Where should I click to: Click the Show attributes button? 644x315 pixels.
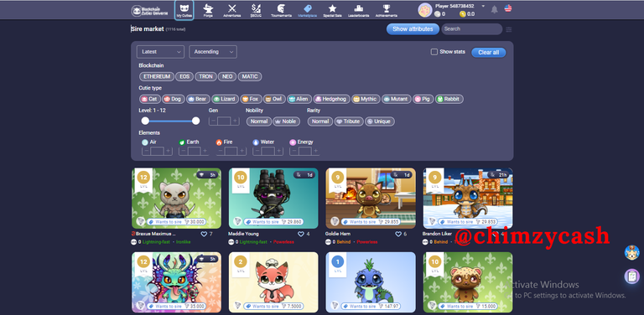(x=413, y=29)
